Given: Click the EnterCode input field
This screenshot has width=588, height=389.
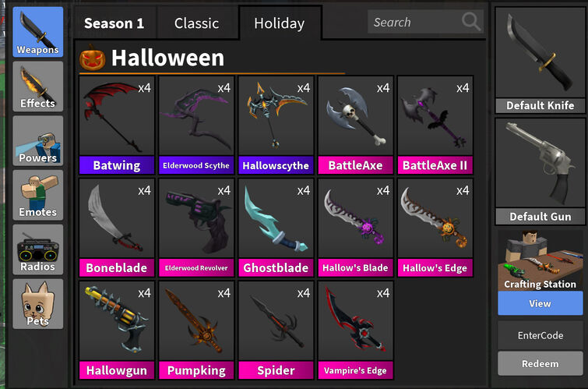Looking at the screenshot, I should click(540, 335).
